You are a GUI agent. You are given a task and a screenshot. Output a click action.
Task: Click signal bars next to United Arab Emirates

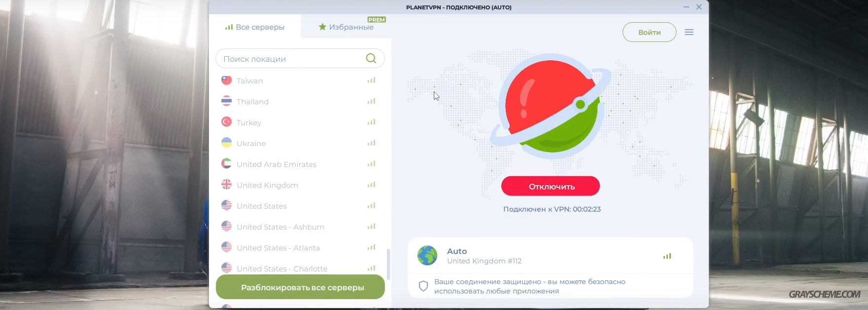(371, 164)
